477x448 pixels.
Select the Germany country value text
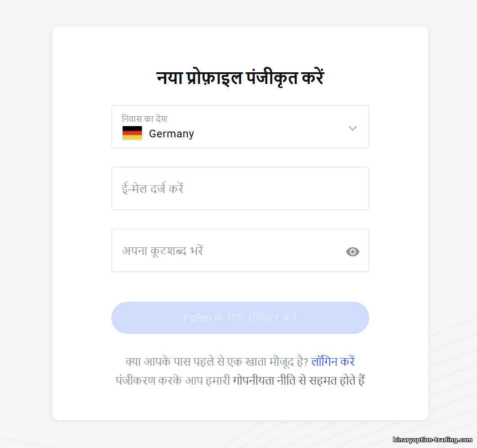click(171, 134)
